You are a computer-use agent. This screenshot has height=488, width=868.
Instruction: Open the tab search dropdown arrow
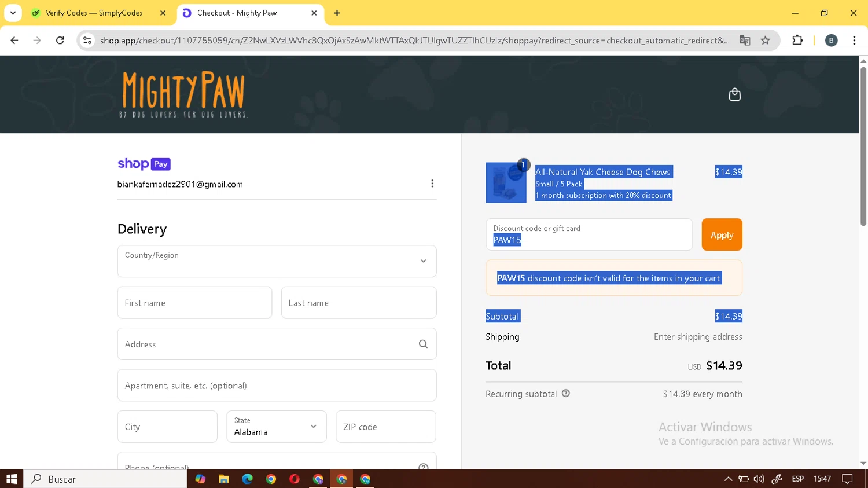pyautogui.click(x=13, y=13)
